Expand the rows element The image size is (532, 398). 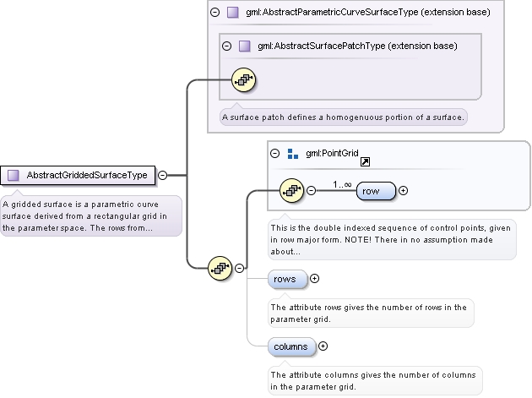tap(314, 279)
